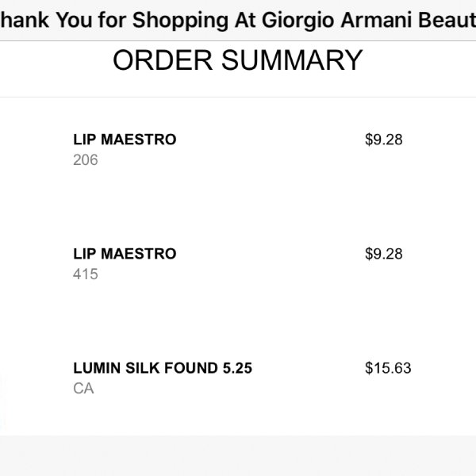The width and height of the screenshot is (476, 476).
Task: Click the word ORDER in the heading
Action: coord(163,60)
